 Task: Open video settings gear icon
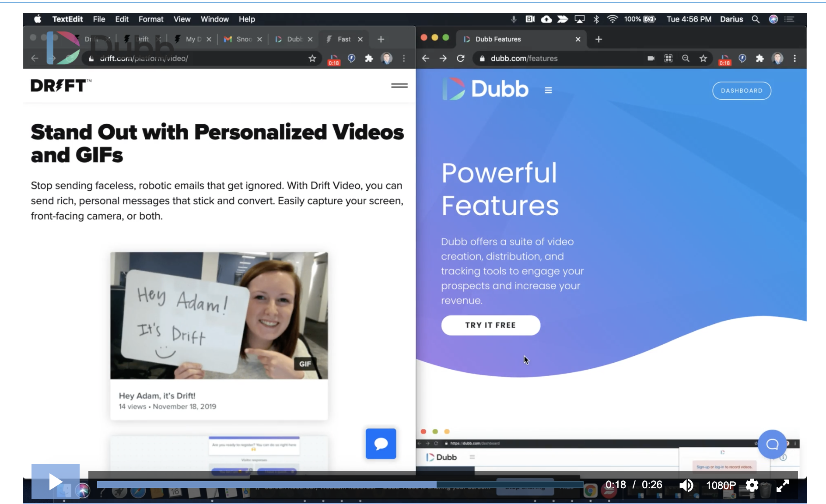752,485
